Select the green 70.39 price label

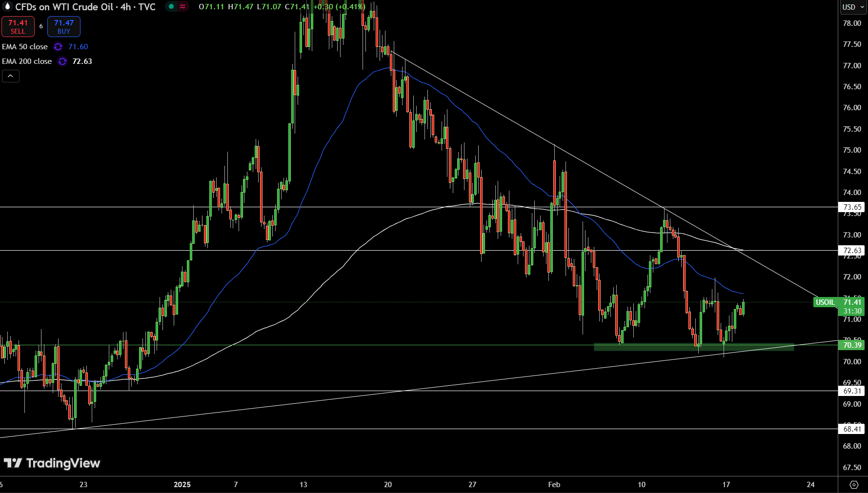(x=852, y=345)
